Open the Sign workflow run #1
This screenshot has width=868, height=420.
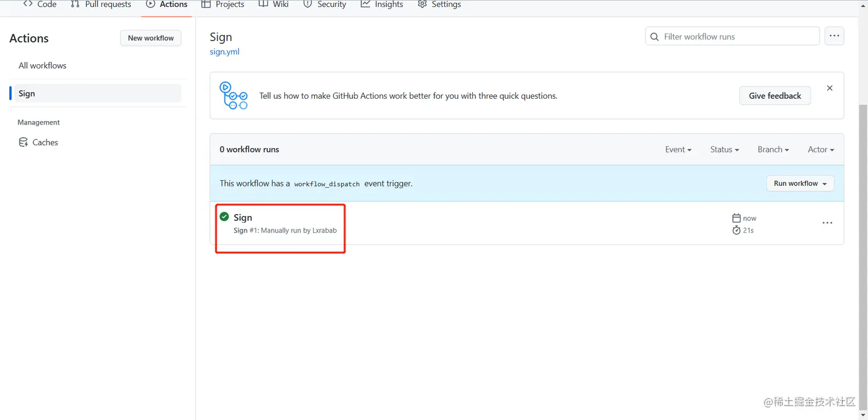(243, 217)
